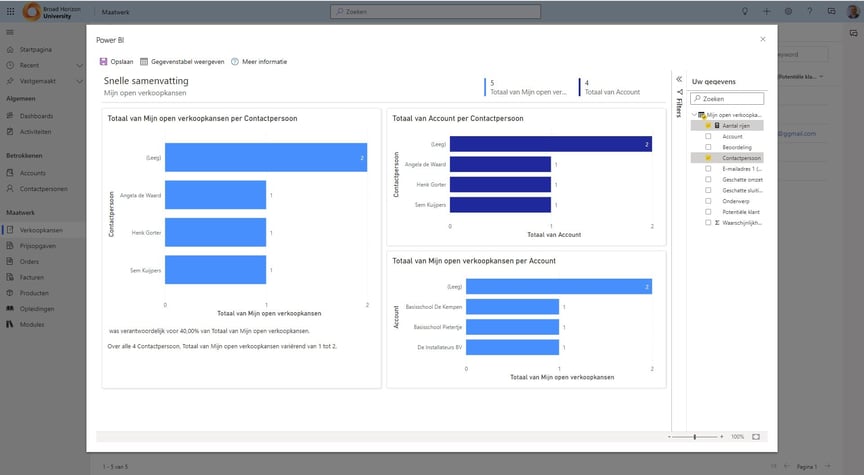This screenshot has width=864, height=475.
Task: Select the Sem Kuijpers light blue bar
Action: pyautogui.click(x=215, y=269)
